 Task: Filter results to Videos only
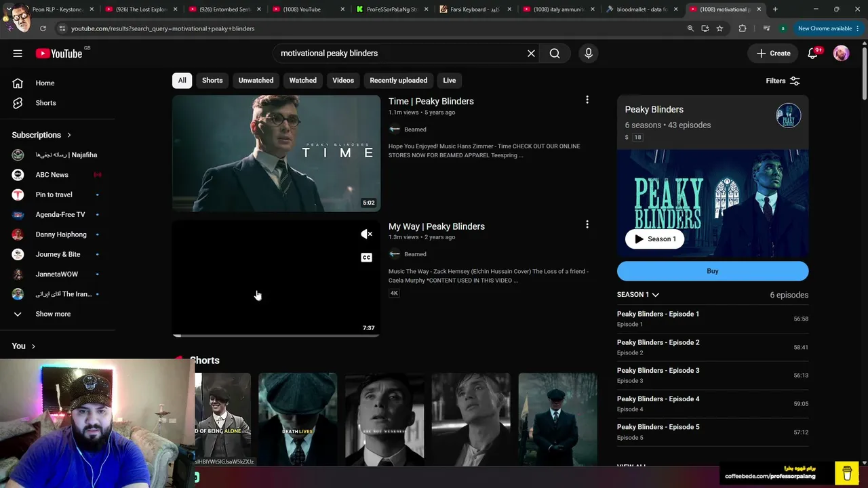pyautogui.click(x=343, y=80)
